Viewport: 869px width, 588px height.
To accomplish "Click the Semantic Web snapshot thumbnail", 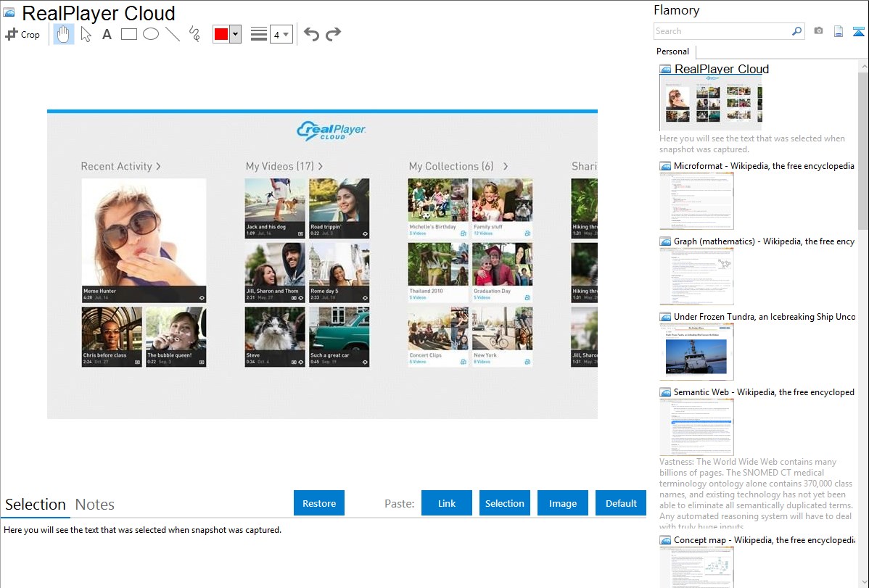I will [x=696, y=427].
